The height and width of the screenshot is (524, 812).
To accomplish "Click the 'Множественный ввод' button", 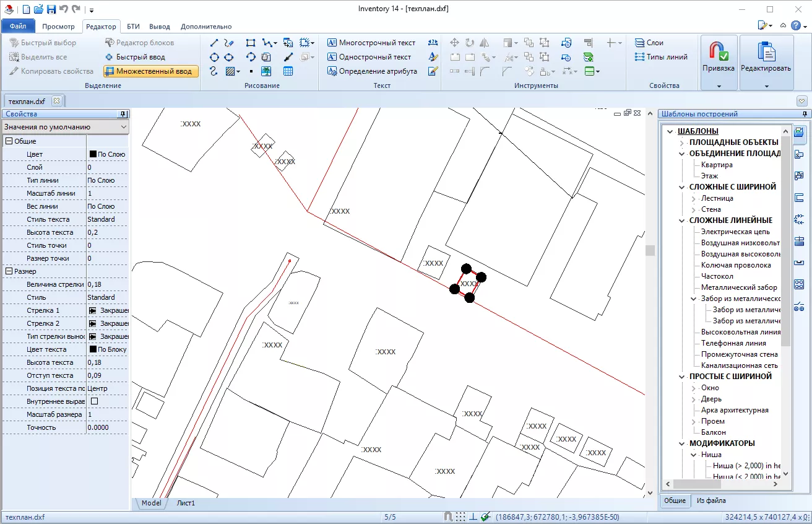I will 151,71.
